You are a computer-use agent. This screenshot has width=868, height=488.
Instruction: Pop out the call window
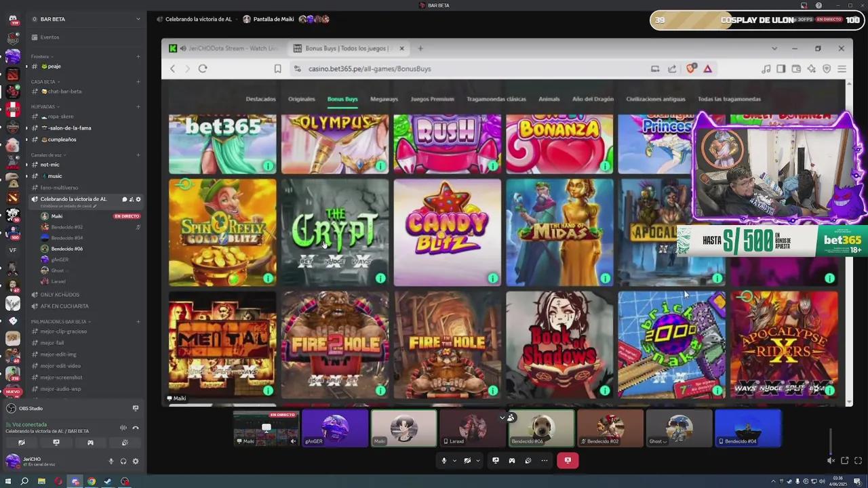point(845,461)
